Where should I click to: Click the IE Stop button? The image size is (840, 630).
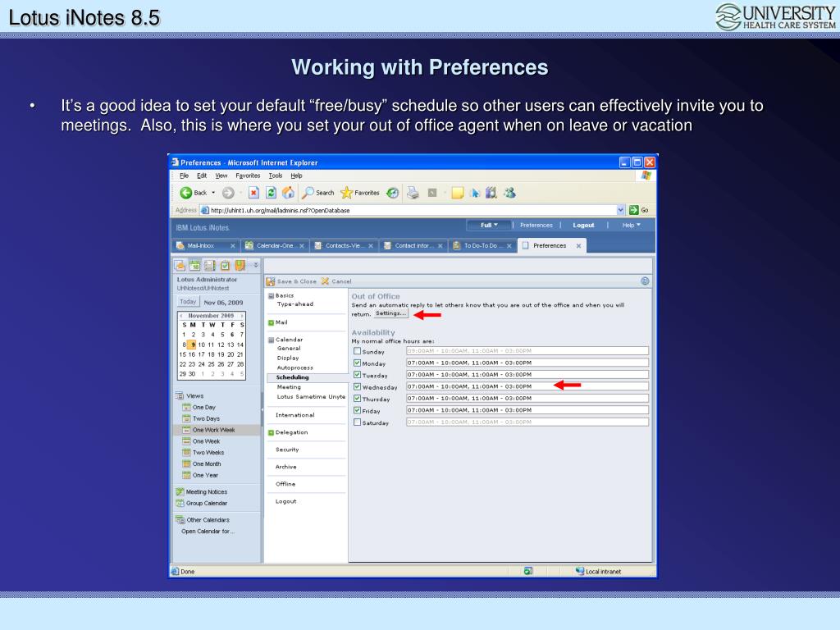tap(254, 193)
